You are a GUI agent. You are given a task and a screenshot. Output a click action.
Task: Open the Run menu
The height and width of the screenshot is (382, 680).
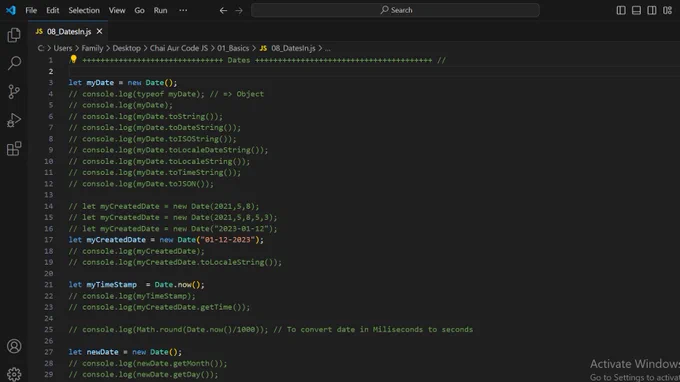[160, 10]
